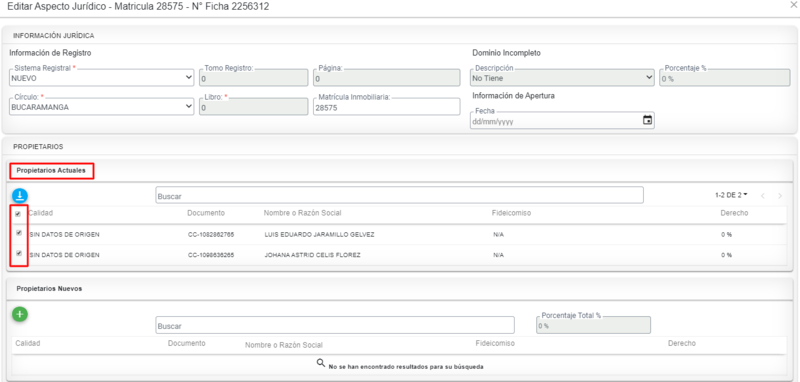Click the green add new owner button
The image size is (800, 382).
point(19,314)
